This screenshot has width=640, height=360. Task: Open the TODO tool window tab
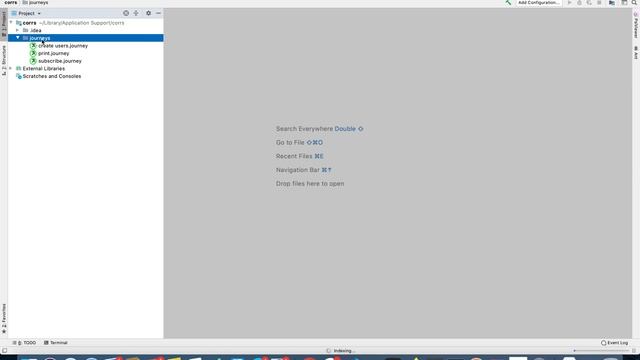click(24, 342)
